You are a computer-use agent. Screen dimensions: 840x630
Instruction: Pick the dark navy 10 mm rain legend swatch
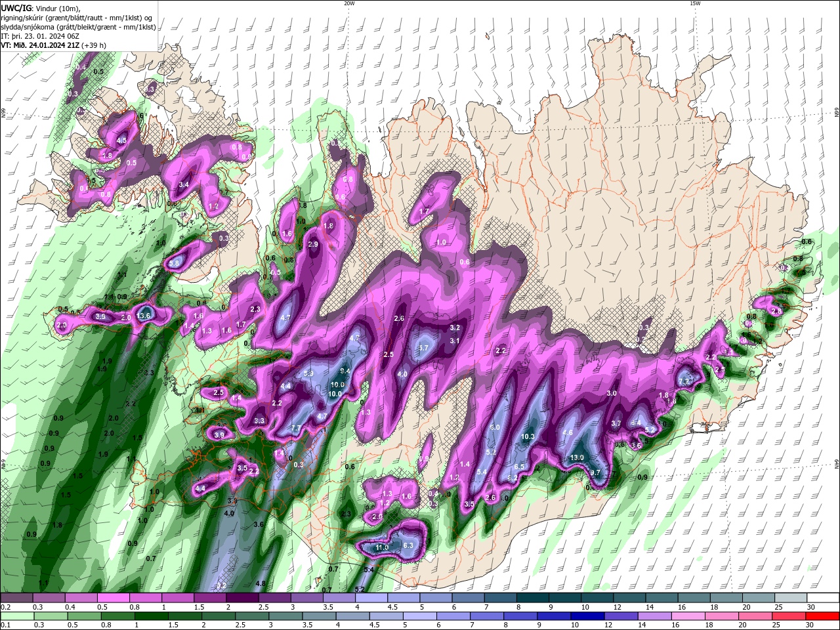click(x=586, y=616)
